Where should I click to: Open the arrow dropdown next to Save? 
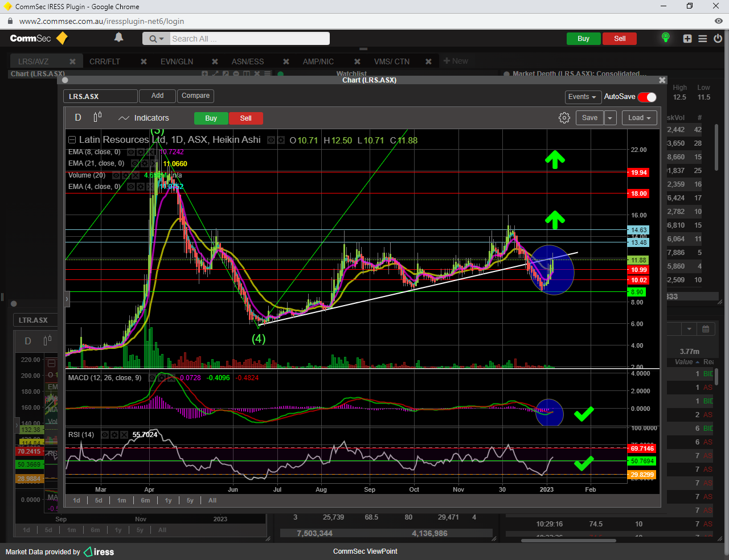(610, 118)
